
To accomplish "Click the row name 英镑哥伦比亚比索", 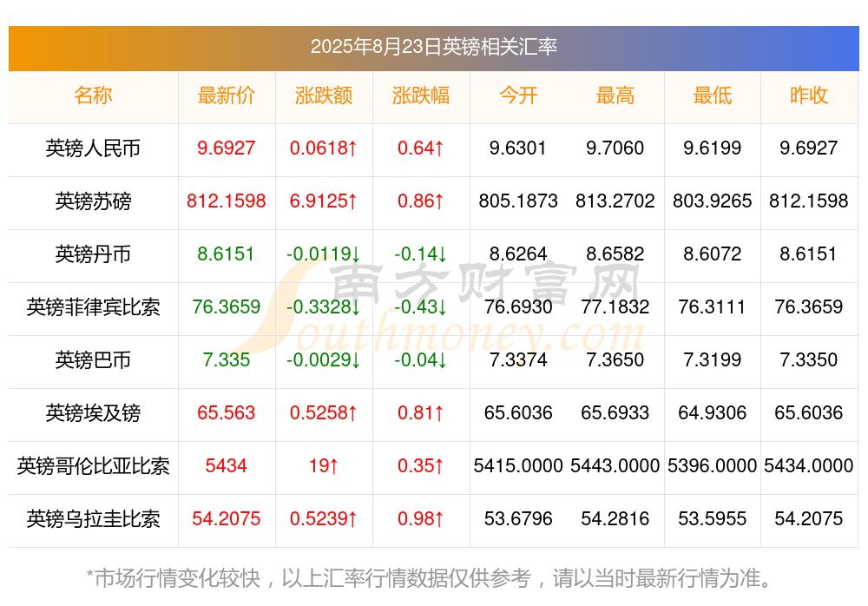I will (93, 466).
